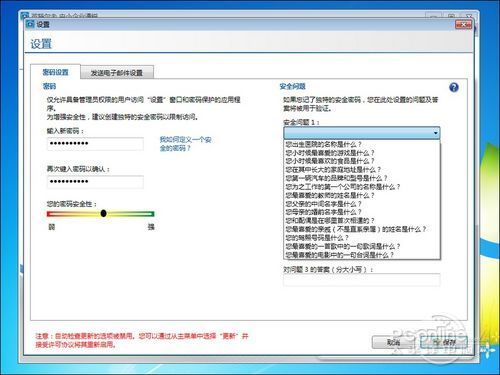The image size is (500, 375).
Task: Click the 我如何定义一个安全的密码 link
Action: point(185,144)
